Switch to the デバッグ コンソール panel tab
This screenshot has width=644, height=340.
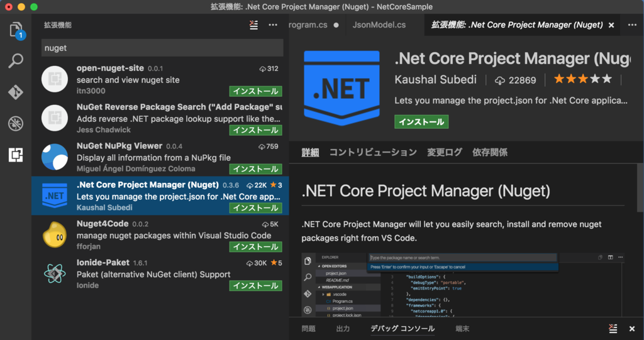(402, 329)
